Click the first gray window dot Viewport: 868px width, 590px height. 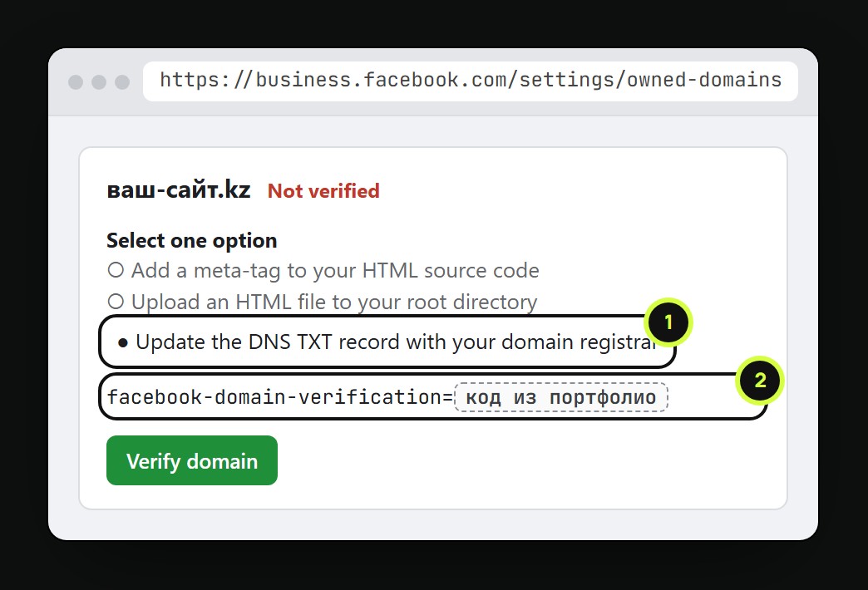(76, 82)
